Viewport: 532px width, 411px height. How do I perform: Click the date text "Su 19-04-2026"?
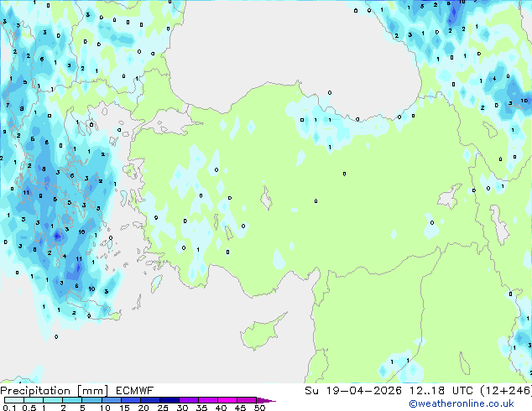pyautogui.click(x=353, y=391)
